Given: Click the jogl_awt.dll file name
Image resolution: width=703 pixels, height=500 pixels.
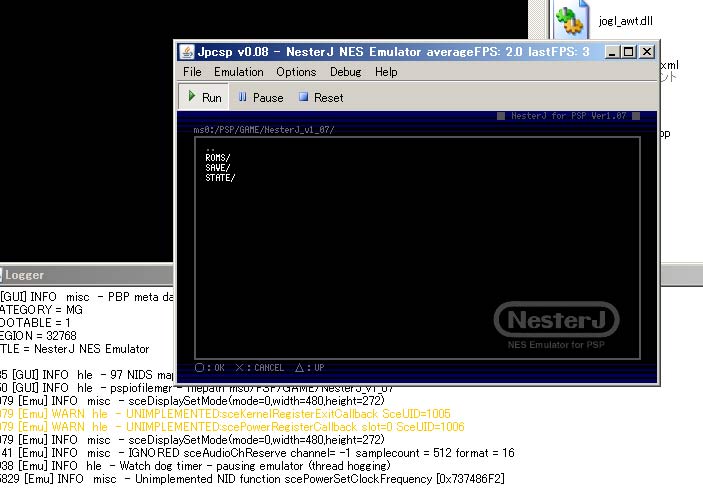Looking at the screenshot, I should 625,21.
